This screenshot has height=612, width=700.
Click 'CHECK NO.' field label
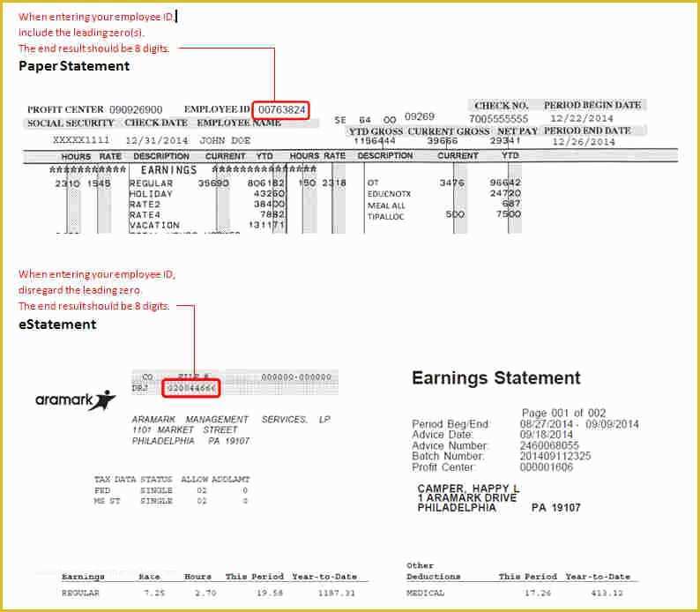(x=501, y=106)
